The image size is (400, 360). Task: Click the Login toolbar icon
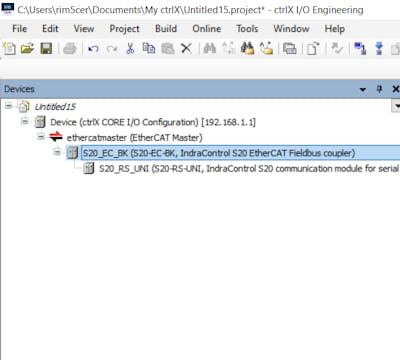[360, 49]
